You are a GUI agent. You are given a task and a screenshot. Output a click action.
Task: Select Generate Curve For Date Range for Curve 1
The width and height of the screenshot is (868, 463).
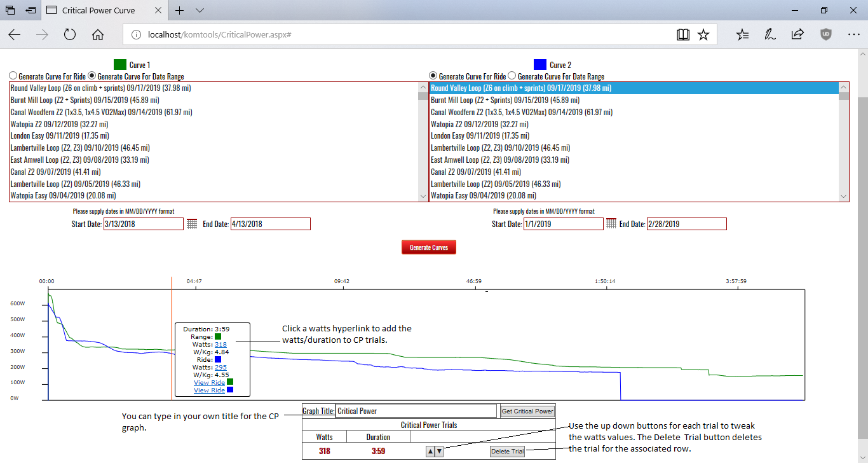coord(92,76)
